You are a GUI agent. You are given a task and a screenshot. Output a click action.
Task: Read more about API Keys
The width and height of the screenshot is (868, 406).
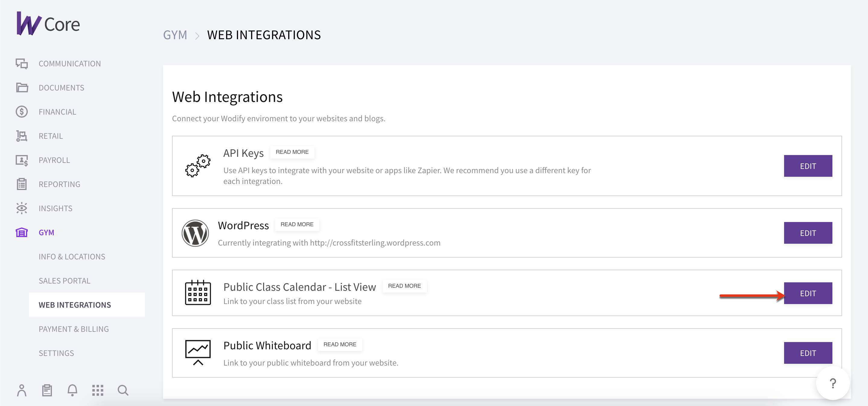tap(292, 152)
